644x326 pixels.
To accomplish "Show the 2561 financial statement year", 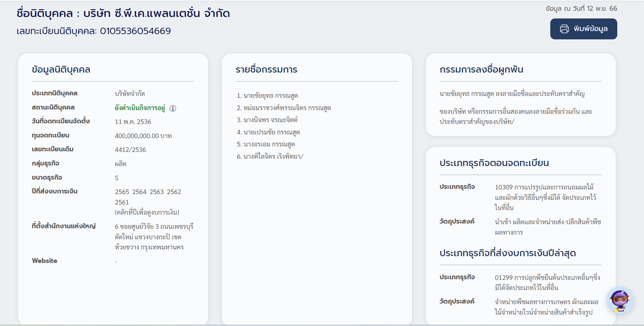I will pos(122,202).
